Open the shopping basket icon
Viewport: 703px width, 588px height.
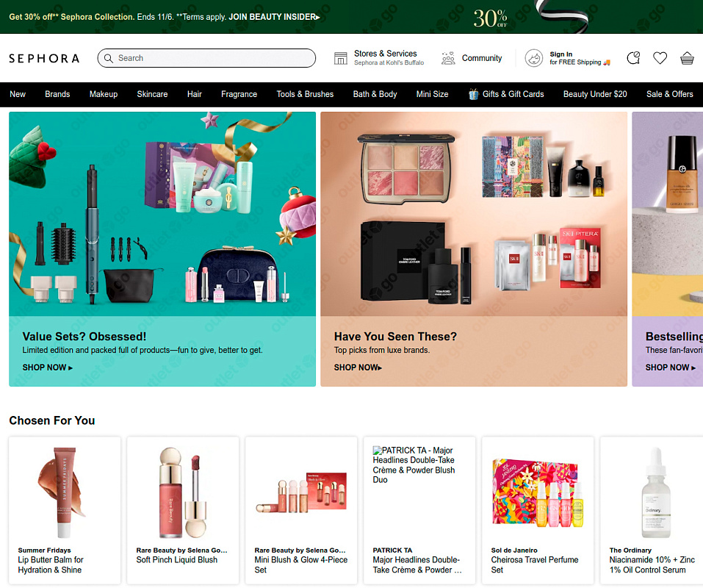[x=687, y=58]
